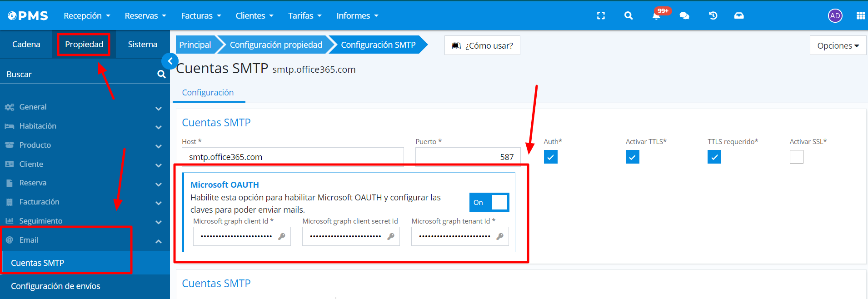Switch to the Sistema tab
The image size is (868, 299).
(x=142, y=45)
